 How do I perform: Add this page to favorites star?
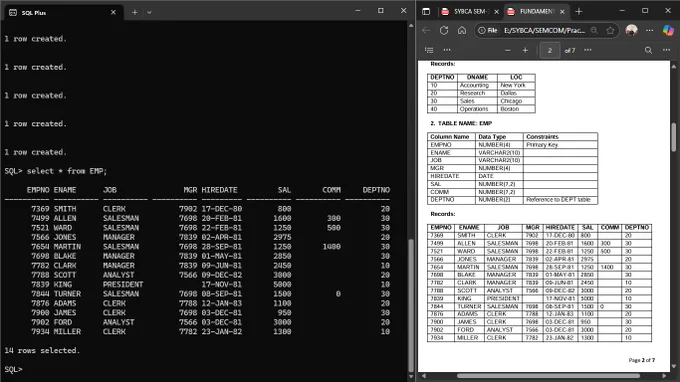point(611,30)
